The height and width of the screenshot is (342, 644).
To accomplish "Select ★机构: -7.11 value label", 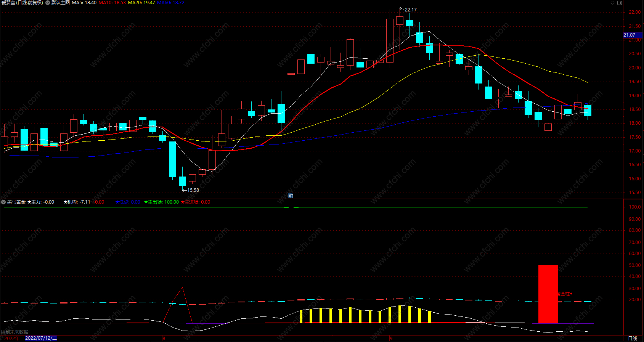I will 77,202.
